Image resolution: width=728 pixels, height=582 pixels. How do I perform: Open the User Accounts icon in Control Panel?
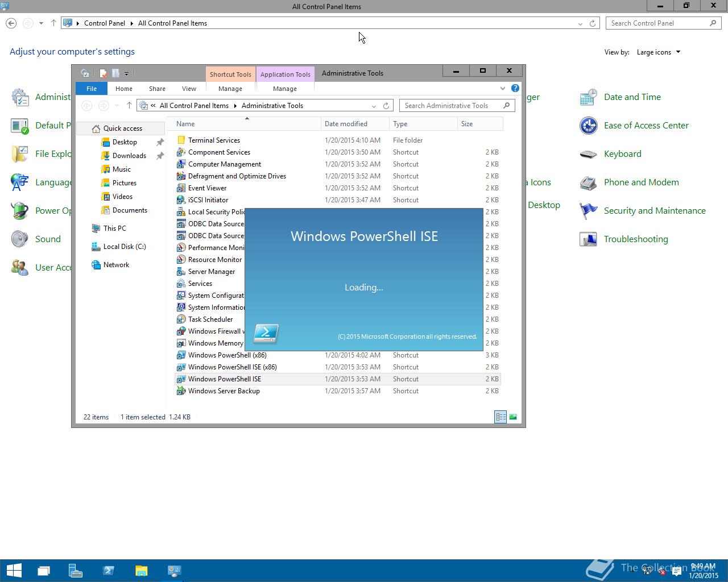click(x=19, y=268)
